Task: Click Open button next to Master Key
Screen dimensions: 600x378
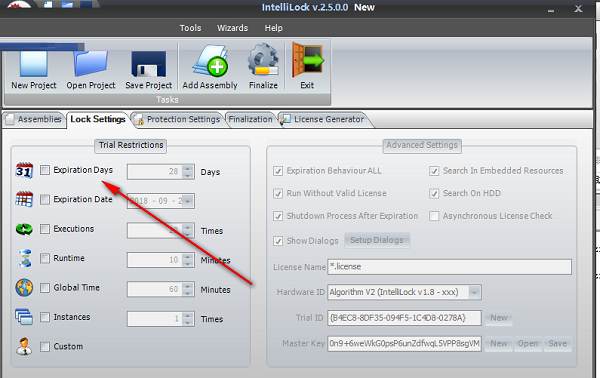Action: (528, 344)
